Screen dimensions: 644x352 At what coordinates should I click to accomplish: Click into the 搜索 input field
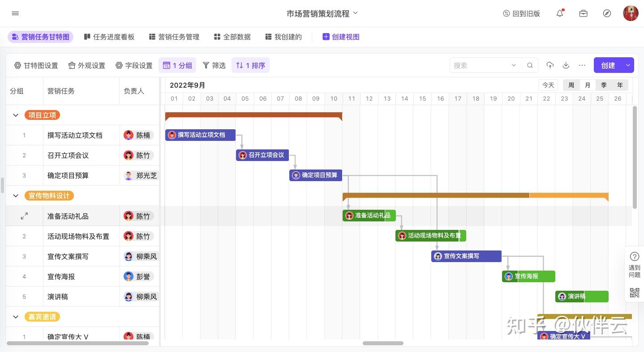pyautogui.click(x=481, y=65)
